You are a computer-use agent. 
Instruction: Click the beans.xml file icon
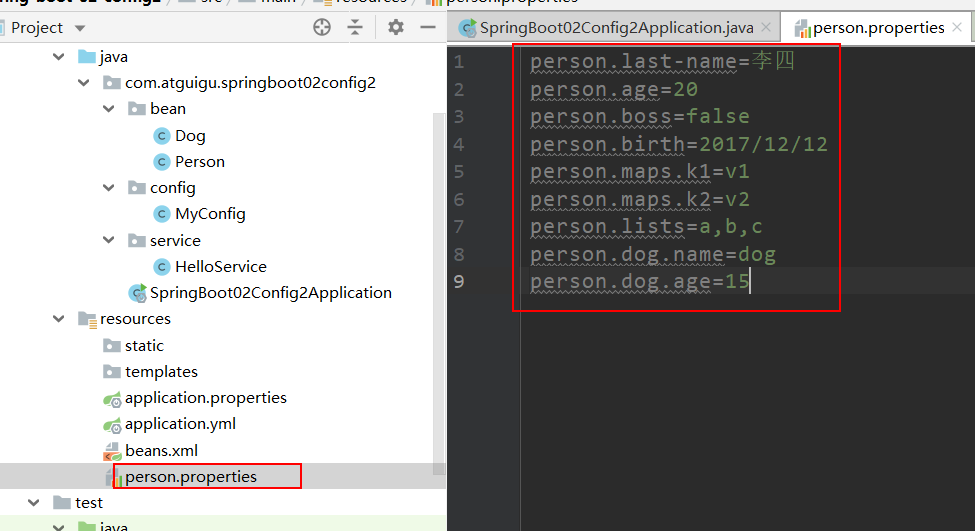point(112,451)
